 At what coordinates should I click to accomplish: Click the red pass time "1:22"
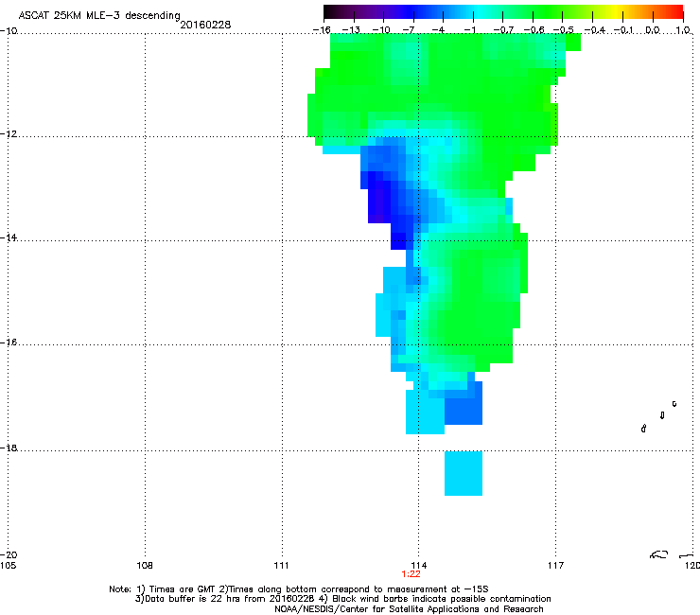(411, 574)
